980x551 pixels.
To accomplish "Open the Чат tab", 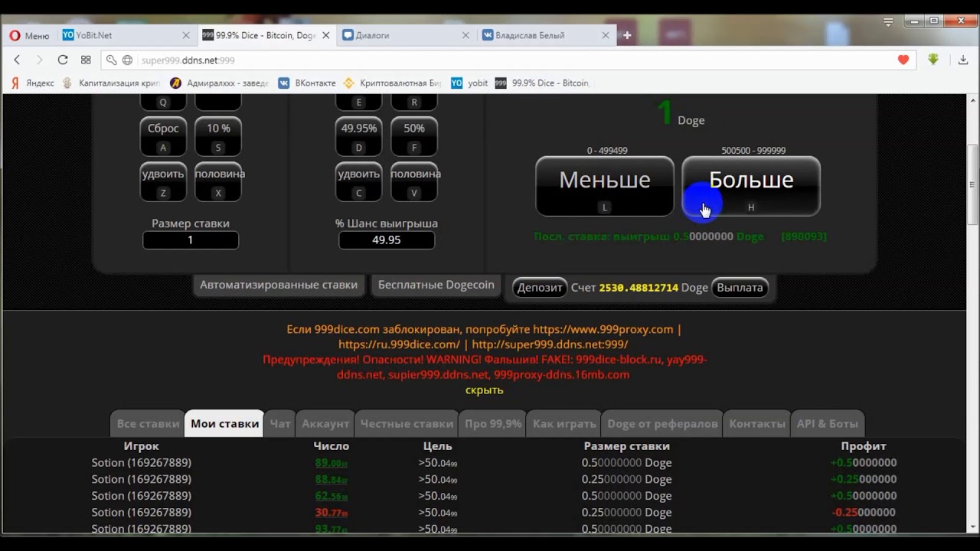I will 280,423.
